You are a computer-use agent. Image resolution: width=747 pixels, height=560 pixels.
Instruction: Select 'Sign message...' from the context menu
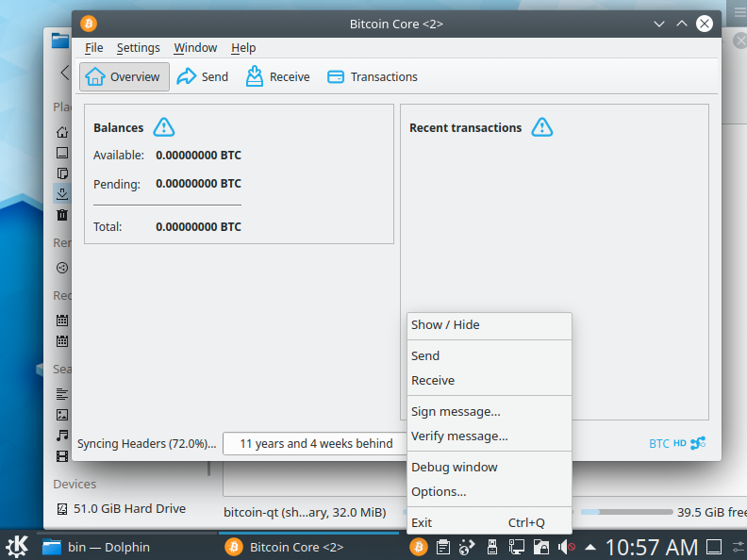[490, 411]
